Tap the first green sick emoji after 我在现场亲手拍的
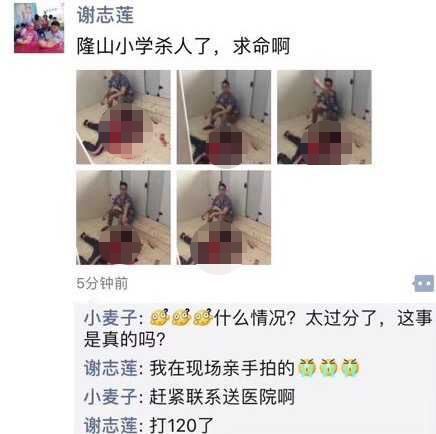Viewport: 436px width, 434px height. (307, 368)
